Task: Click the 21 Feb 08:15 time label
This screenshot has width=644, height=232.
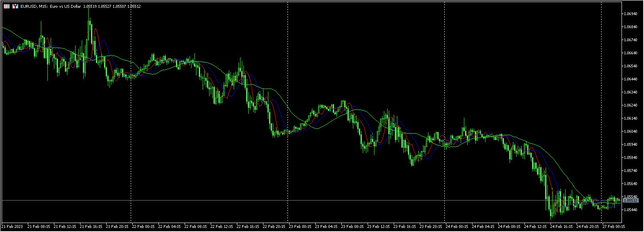Action: coord(39,226)
